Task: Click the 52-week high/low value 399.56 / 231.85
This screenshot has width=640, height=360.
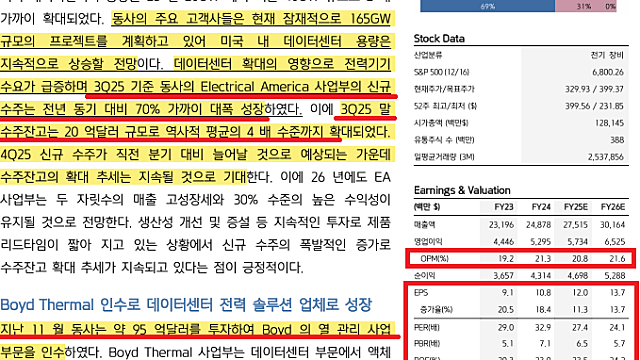Action: [594, 106]
